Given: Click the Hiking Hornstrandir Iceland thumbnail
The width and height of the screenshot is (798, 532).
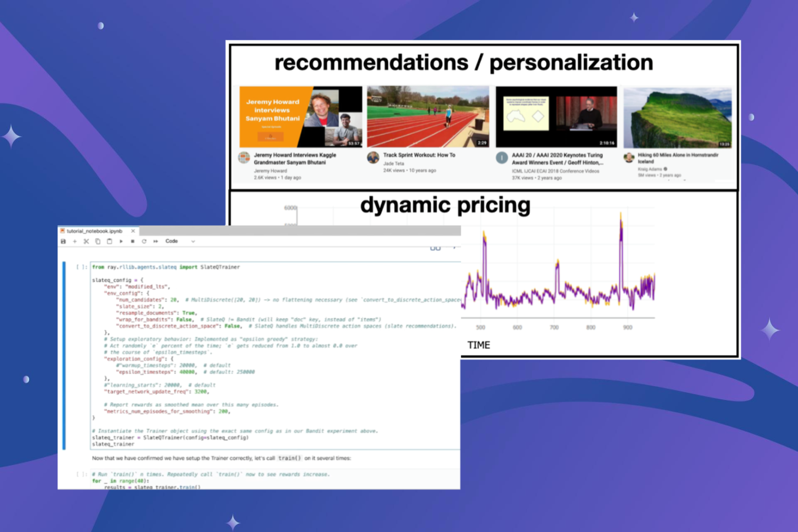Looking at the screenshot, I should [x=677, y=116].
